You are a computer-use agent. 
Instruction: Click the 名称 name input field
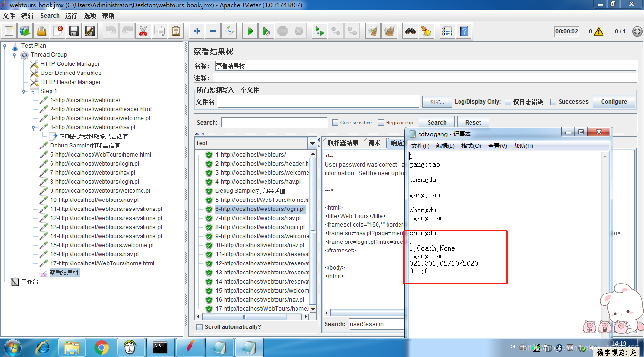425,66
